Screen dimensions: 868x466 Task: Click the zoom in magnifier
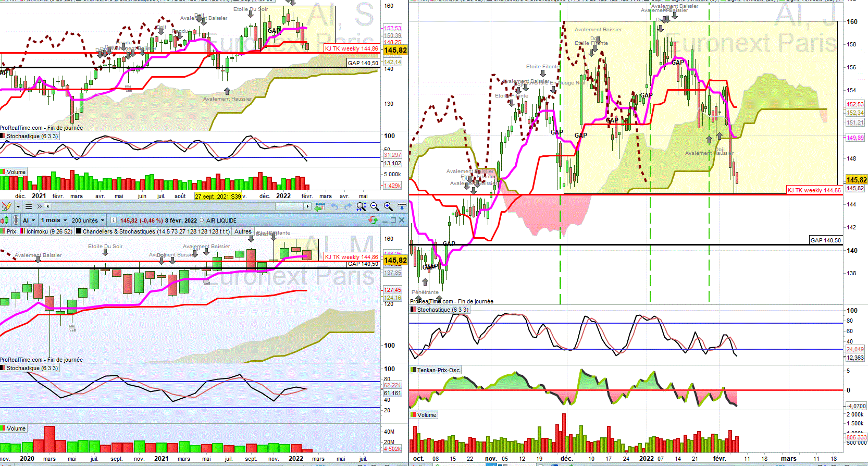pyautogui.click(x=388, y=206)
